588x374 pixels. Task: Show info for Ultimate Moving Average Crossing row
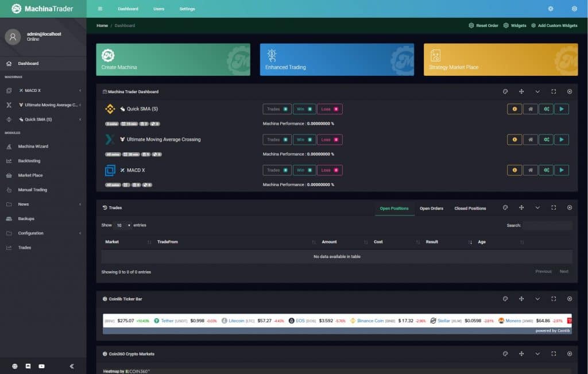[x=514, y=140]
